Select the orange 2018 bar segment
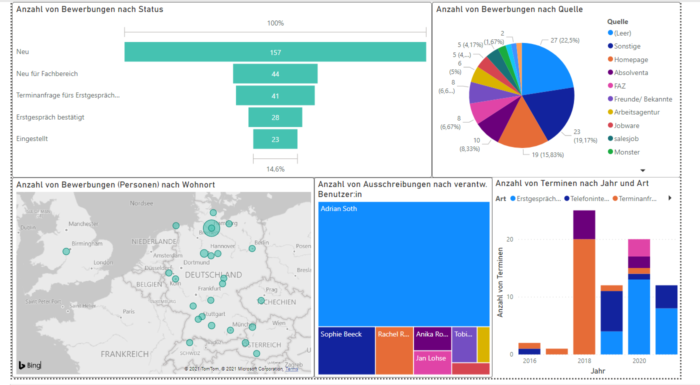Screen dimensions: 700x385 (x=584, y=297)
